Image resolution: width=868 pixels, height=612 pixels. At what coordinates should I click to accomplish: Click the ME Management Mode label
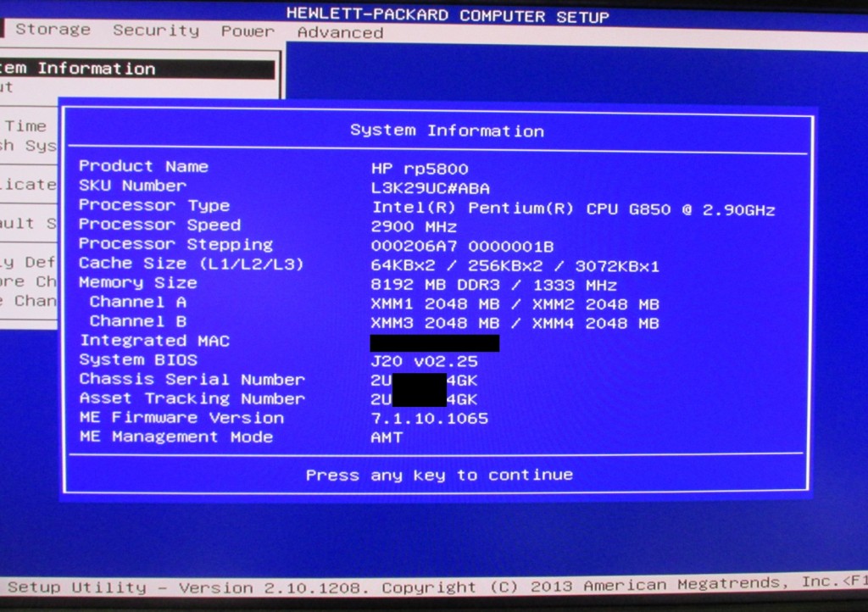tap(176, 437)
